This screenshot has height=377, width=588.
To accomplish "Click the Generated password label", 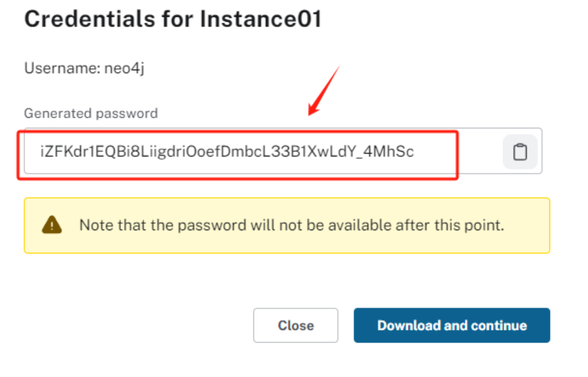I will (x=91, y=113).
